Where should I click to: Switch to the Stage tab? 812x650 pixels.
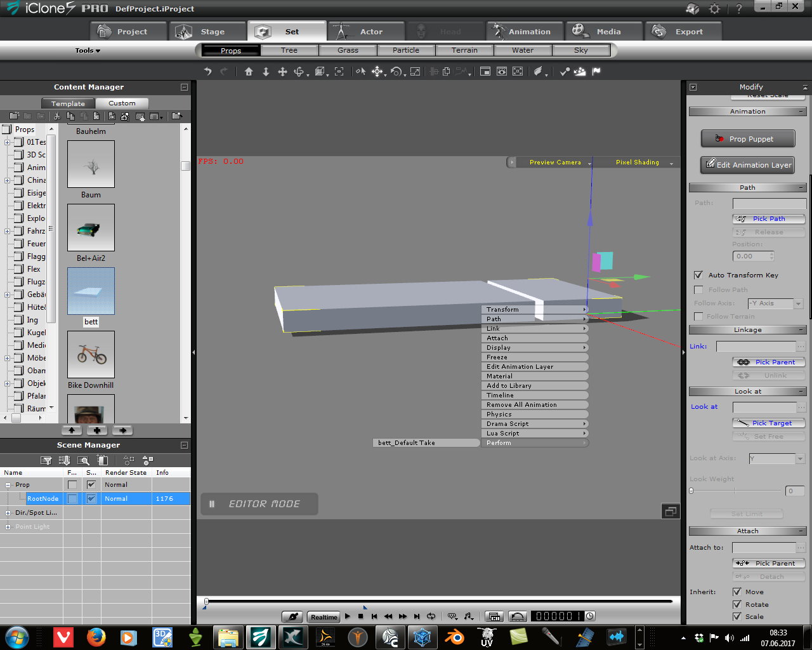click(x=206, y=32)
